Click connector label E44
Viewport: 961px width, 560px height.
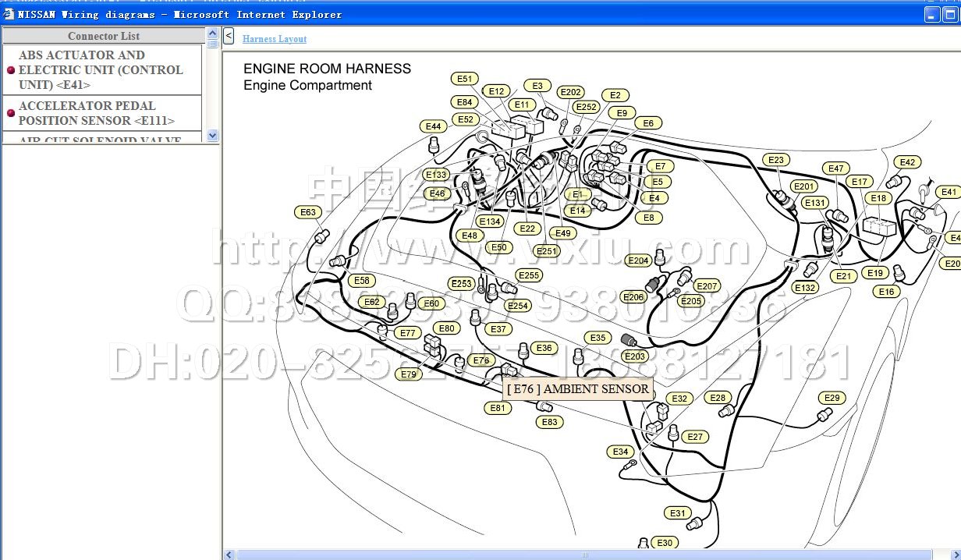click(x=433, y=126)
